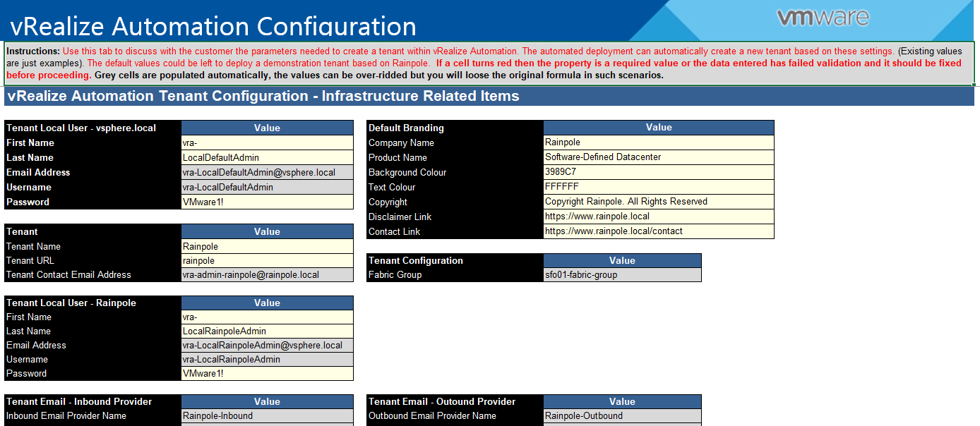This screenshot has height=426, width=980.
Task: Select Password value in Rainpole user table
Action: pyautogui.click(x=267, y=374)
